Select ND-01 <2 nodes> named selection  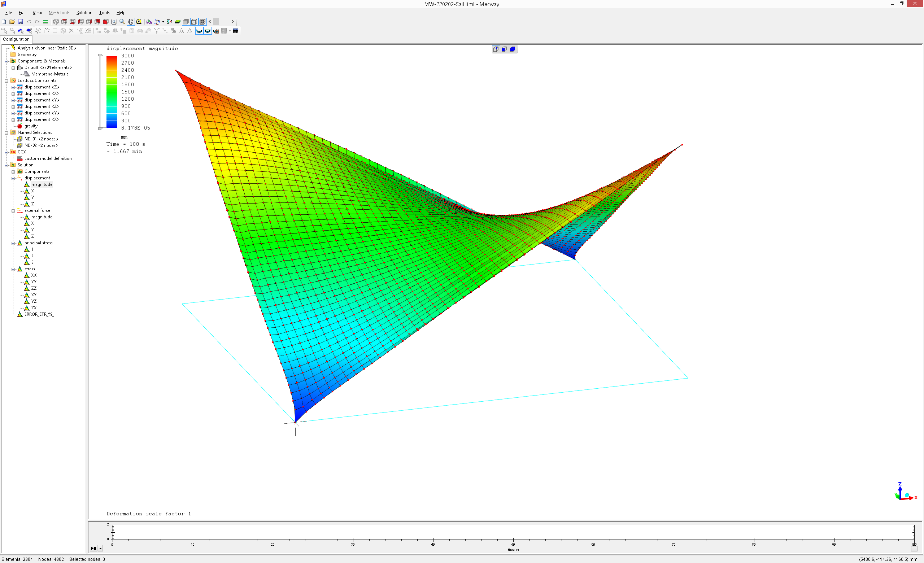(41, 139)
